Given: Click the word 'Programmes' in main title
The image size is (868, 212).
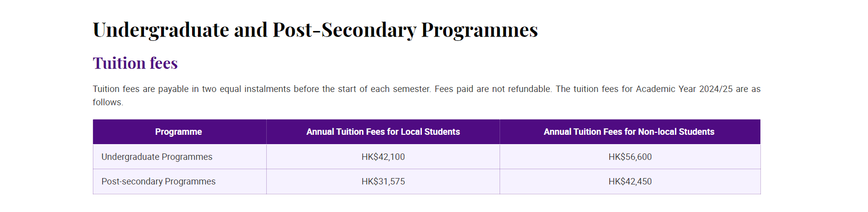Looking at the screenshot, I should click(479, 30).
